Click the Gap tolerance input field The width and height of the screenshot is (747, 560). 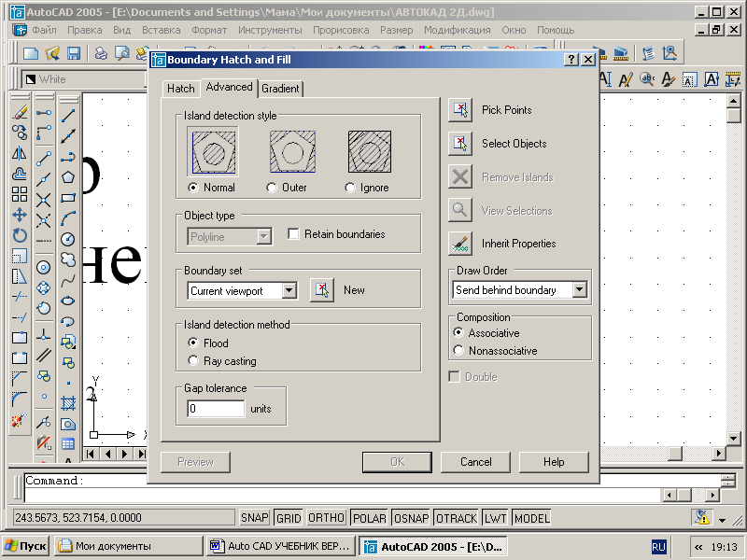coord(216,409)
